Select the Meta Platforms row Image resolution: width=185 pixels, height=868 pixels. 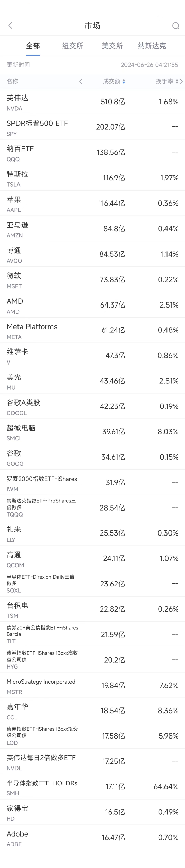92,330
